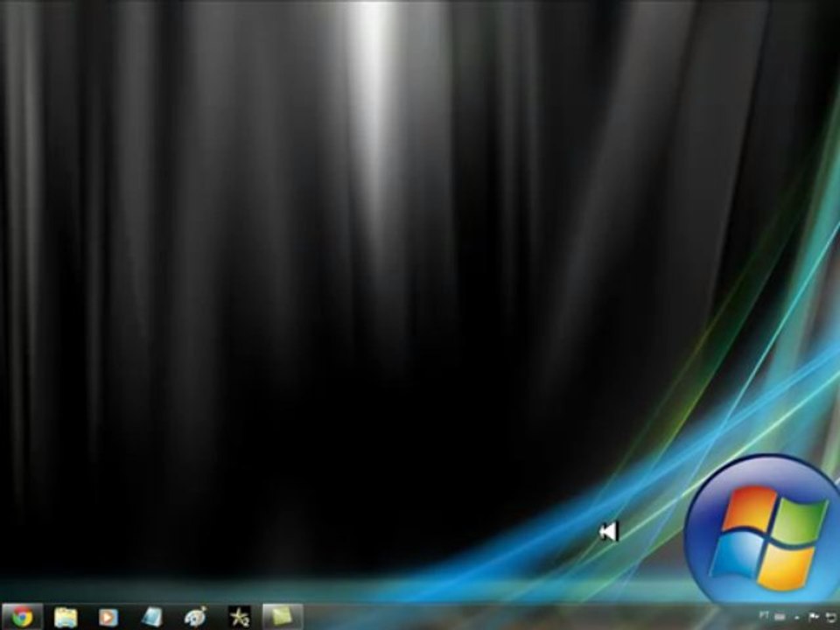840x630 pixels.
Task: Launch the paint palette taskbar icon
Action: tap(195, 617)
